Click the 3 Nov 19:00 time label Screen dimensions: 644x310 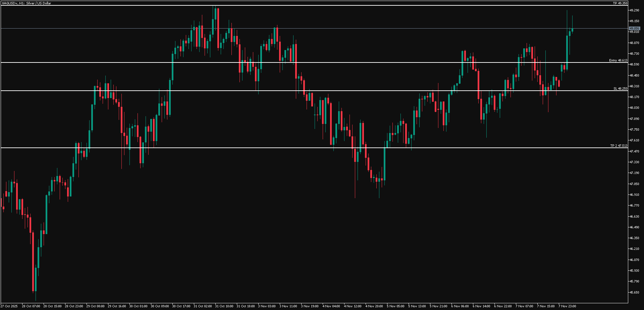pyautogui.click(x=310, y=306)
